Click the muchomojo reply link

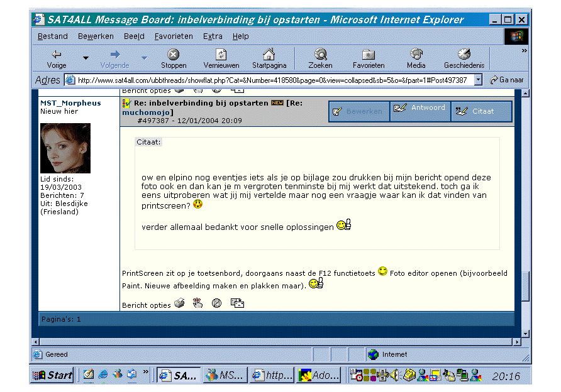[146, 112]
